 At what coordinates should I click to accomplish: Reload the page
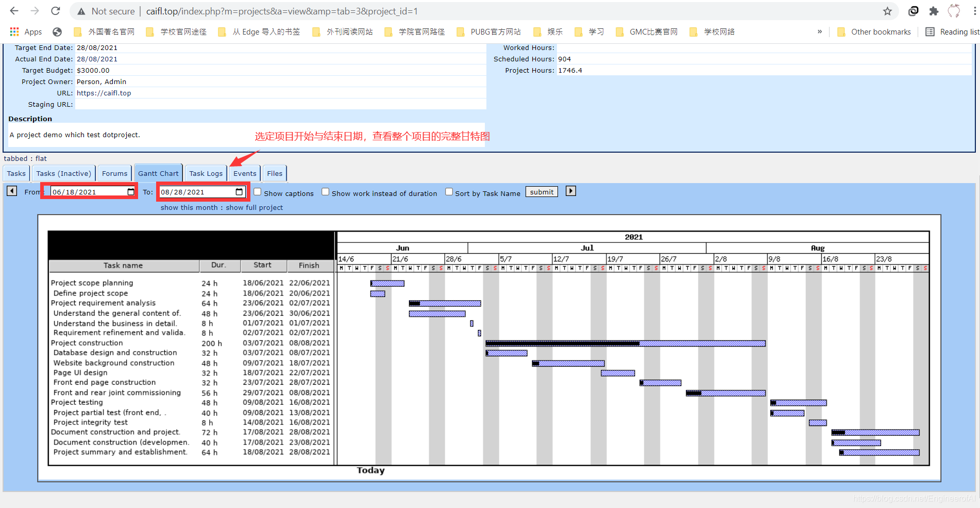click(56, 11)
